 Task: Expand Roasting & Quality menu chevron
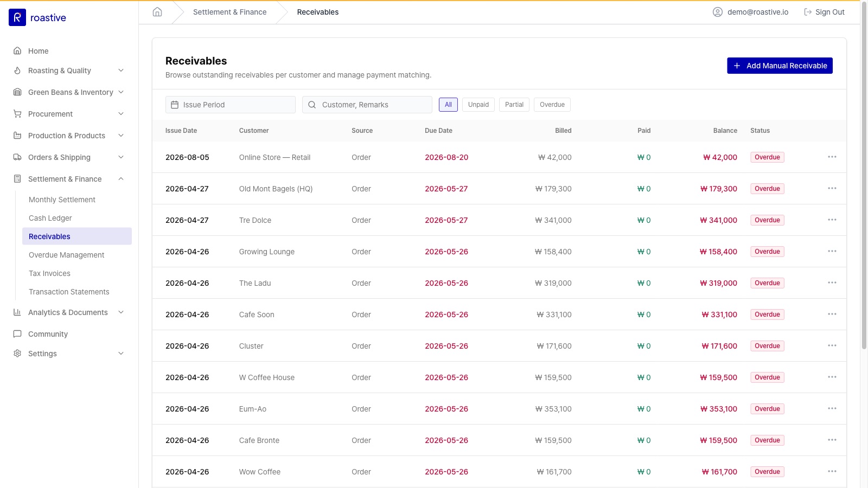point(121,70)
